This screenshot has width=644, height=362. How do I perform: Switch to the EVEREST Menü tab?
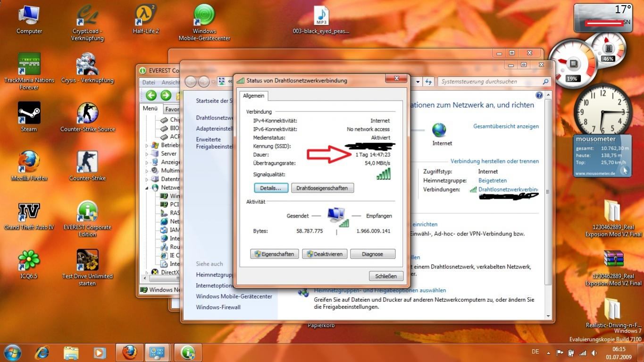click(x=150, y=109)
